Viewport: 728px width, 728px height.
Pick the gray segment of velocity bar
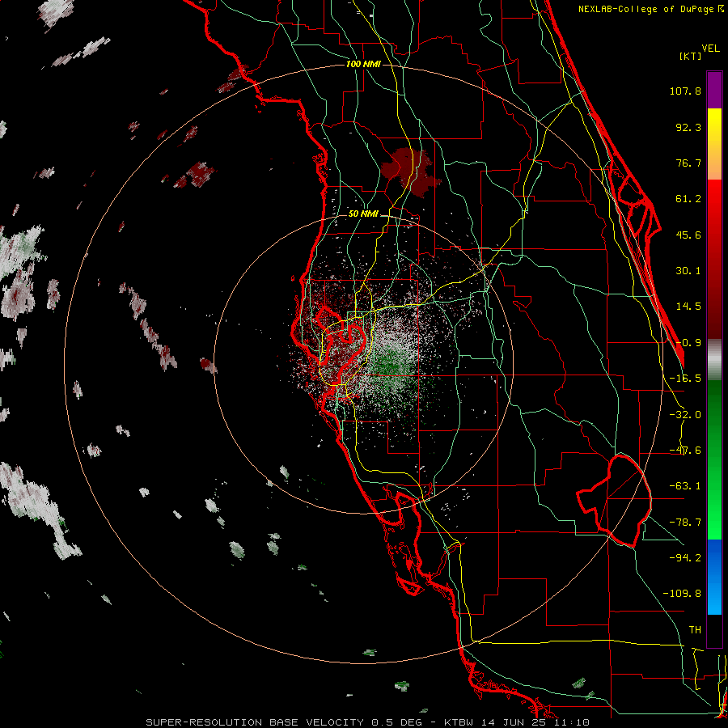[714, 360]
